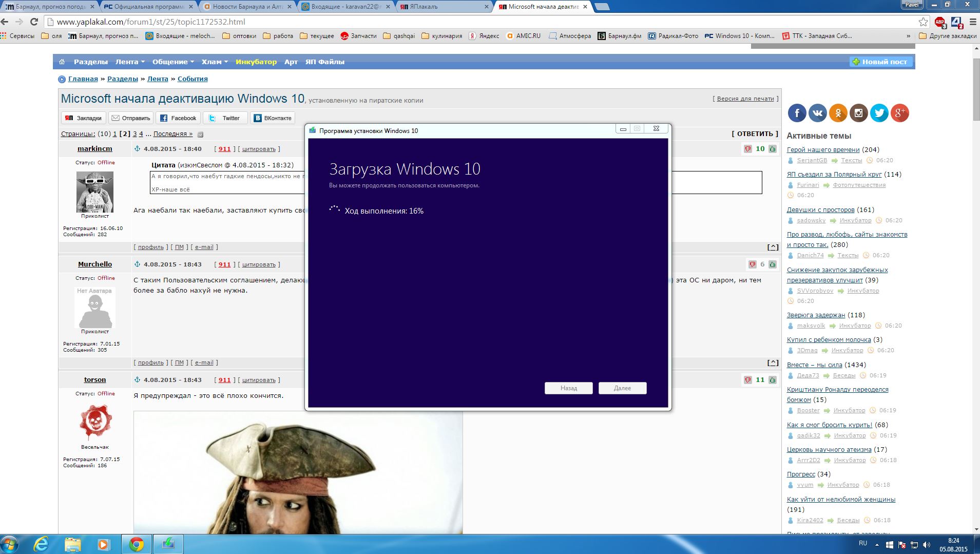Open the Другие закладки bookmarks folder
The image size is (980, 554).
tap(948, 36)
